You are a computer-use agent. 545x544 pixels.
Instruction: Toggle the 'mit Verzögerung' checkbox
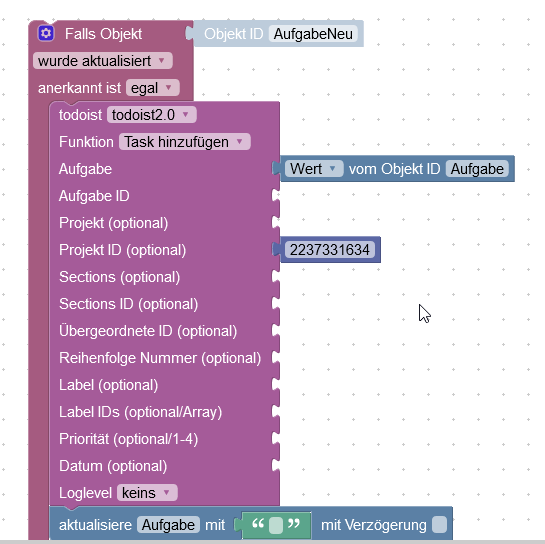pos(439,525)
